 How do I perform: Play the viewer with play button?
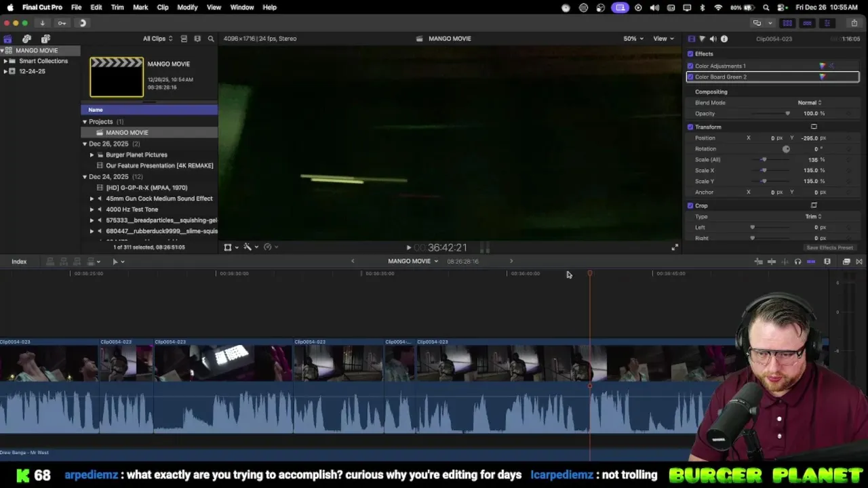pos(408,248)
